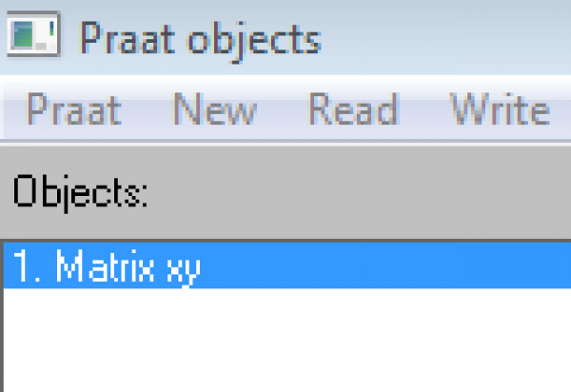Click the menu bar's empty area after Write
The width and height of the screenshot is (571, 392).
pyautogui.click(x=563, y=111)
